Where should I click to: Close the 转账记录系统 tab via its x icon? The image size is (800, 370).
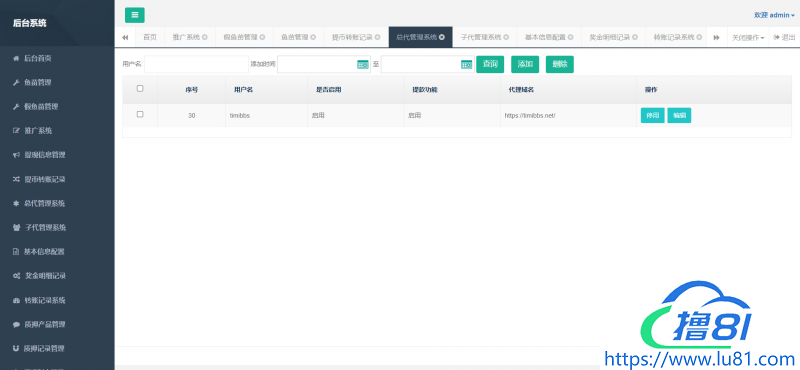pos(699,37)
